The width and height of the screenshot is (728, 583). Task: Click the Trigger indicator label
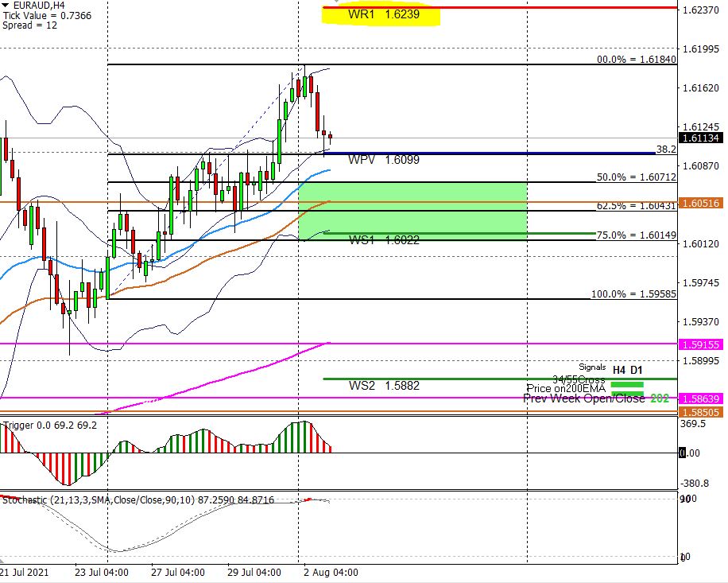pos(19,426)
